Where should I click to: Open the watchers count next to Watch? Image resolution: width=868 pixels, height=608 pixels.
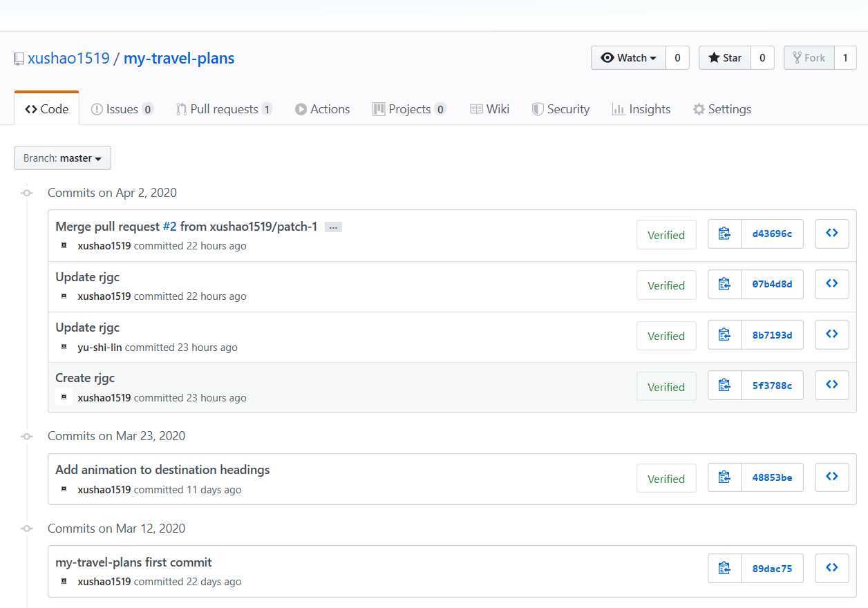[677, 58]
